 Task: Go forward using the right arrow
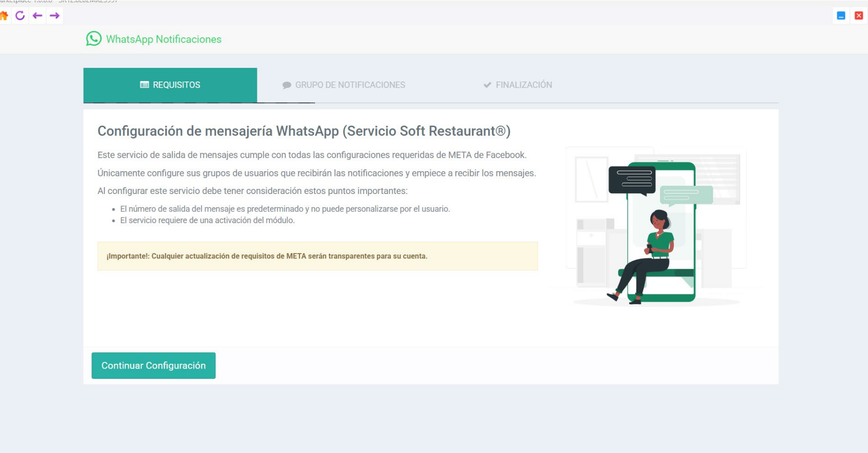(54, 16)
